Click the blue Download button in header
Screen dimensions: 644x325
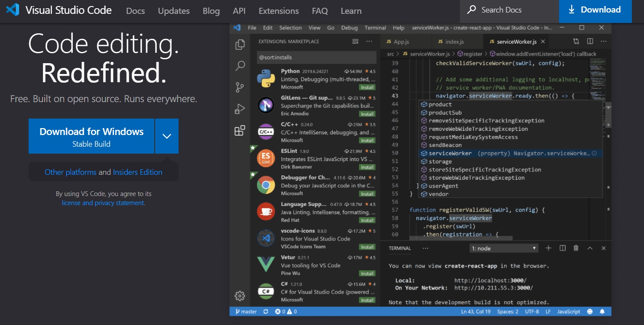click(595, 11)
